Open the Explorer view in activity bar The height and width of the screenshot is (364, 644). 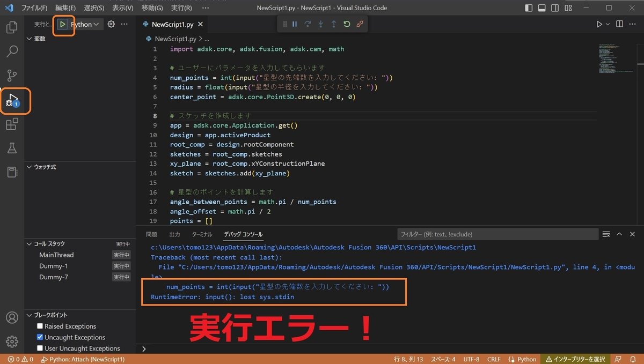click(12, 27)
